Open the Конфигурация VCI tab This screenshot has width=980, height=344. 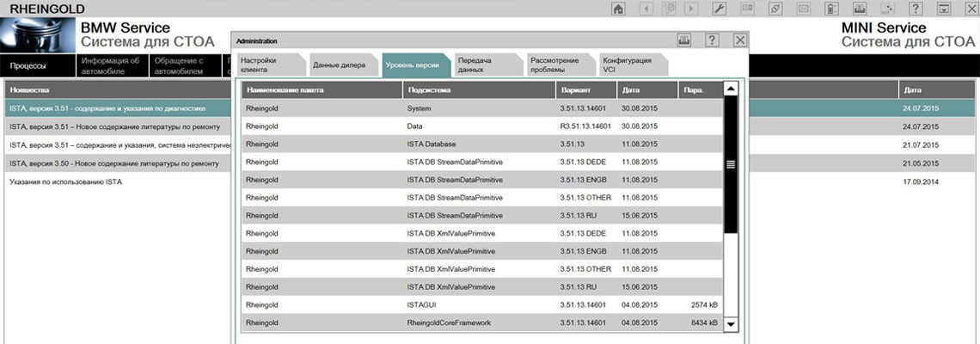click(634, 65)
